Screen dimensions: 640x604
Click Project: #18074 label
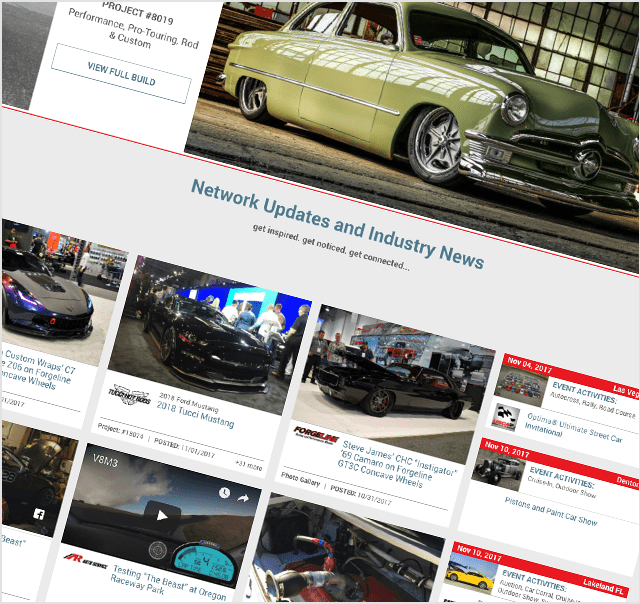[120, 433]
